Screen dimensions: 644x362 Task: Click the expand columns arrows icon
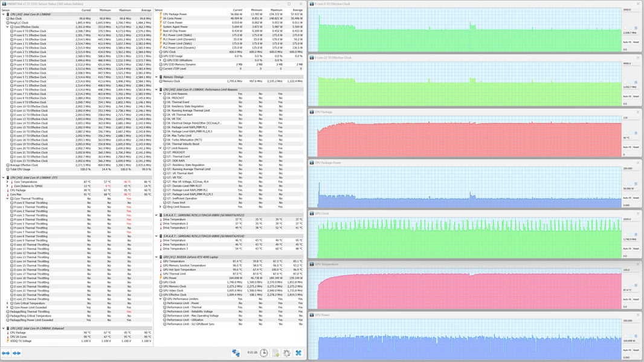click(x=6, y=353)
